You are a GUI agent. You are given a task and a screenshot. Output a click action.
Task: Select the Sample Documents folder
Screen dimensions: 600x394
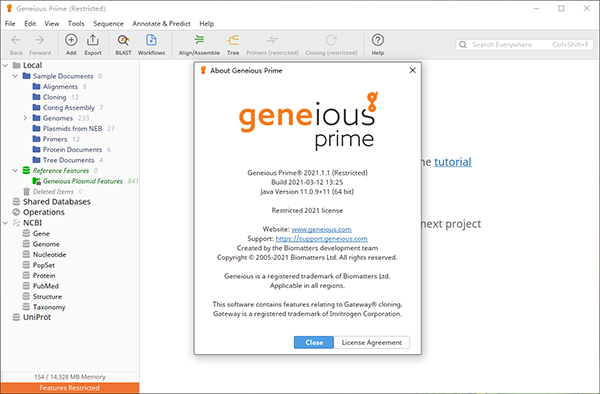63,76
